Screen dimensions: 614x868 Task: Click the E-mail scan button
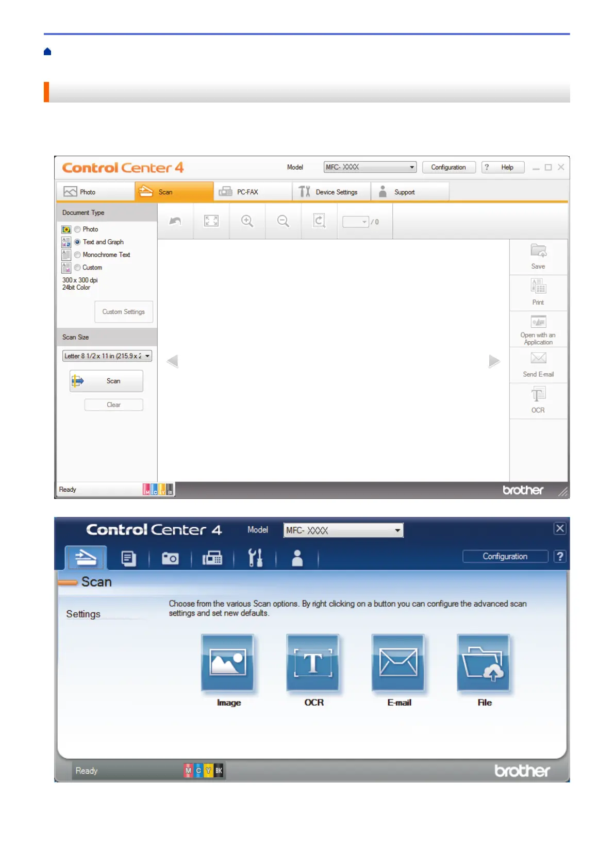pos(399,663)
